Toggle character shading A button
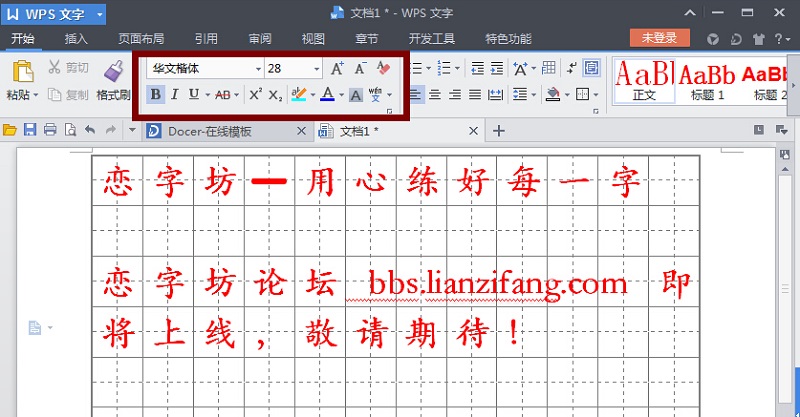Screen dimensions: 800x417 [x=356, y=95]
